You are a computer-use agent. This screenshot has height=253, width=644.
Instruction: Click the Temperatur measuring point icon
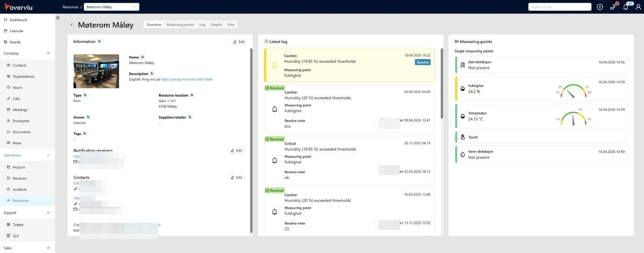[x=463, y=115]
